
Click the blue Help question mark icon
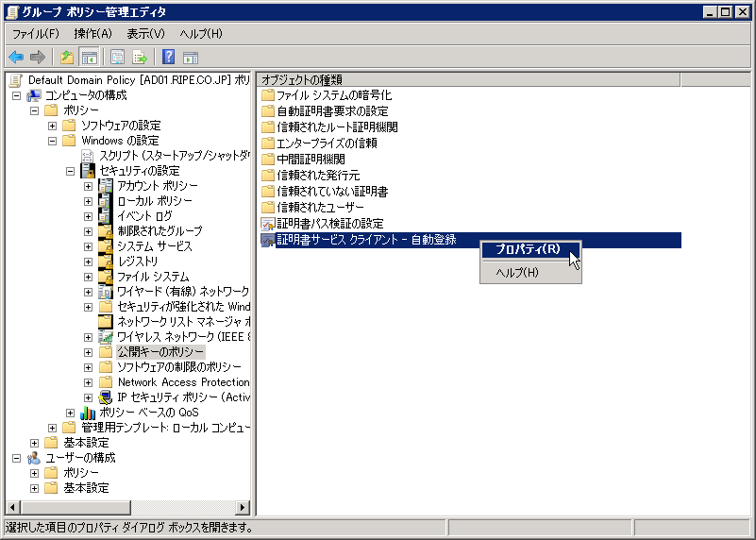(168, 57)
